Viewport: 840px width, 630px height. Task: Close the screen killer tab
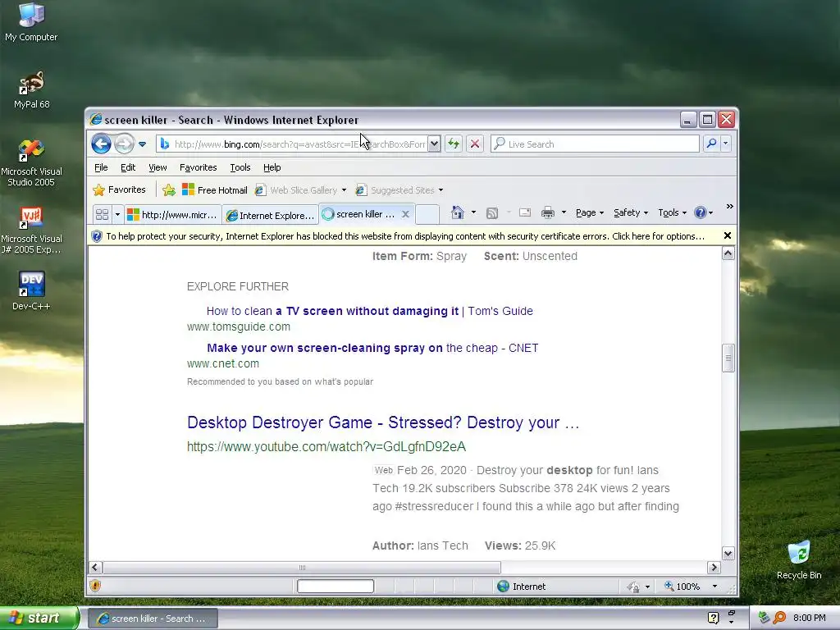[x=405, y=214]
